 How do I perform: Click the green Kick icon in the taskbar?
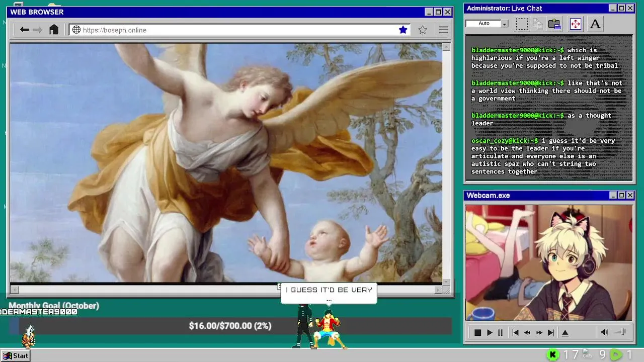coord(552,355)
